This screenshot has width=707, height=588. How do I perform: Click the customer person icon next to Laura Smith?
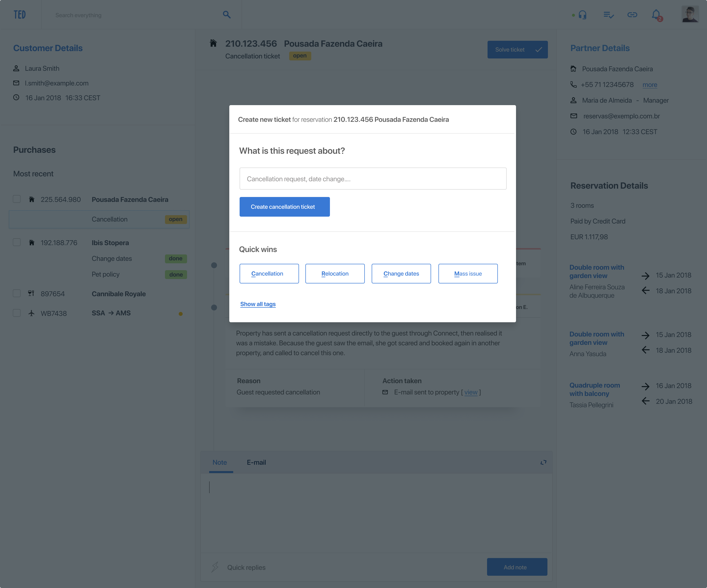[x=16, y=68]
